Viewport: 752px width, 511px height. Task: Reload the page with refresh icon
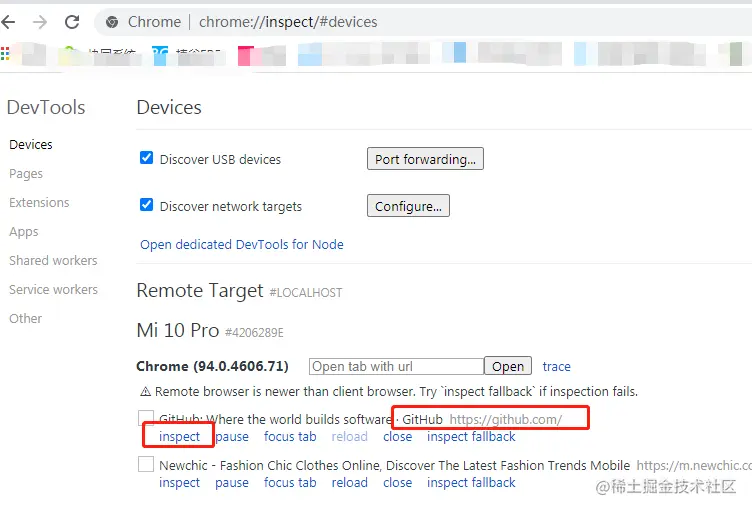(x=72, y=22)
